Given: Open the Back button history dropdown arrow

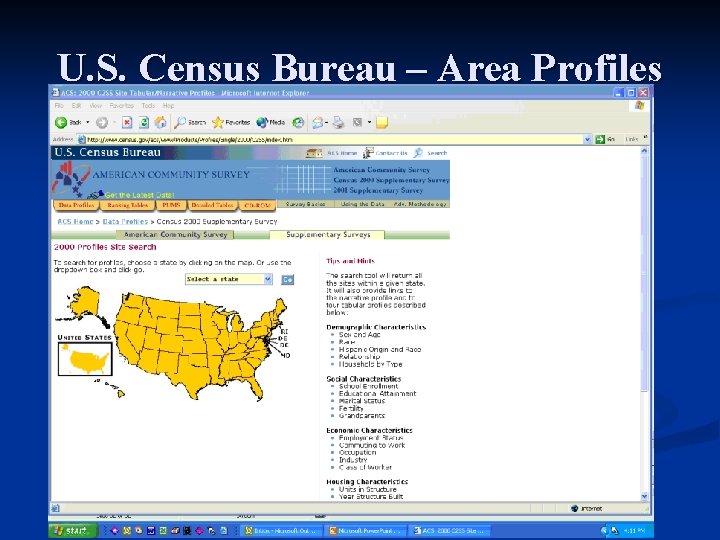Looking at the screenshot, I should (88, 122).
